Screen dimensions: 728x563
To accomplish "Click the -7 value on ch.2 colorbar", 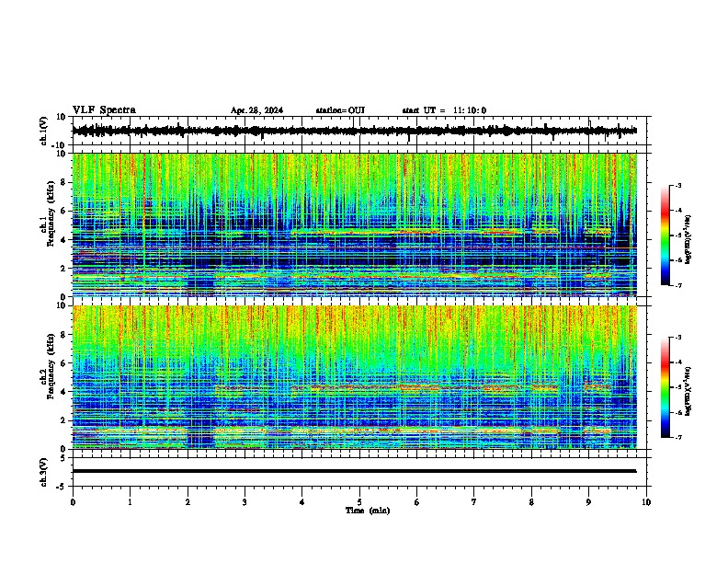I will pos(678,437).
